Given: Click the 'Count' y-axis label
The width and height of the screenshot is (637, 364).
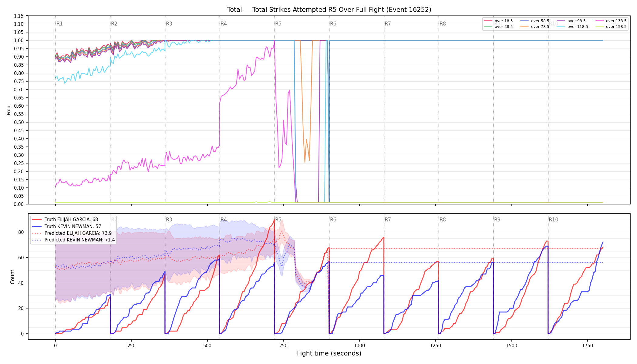Looking at the screenshot, I should pyautogui.click(x=12, y=277).
